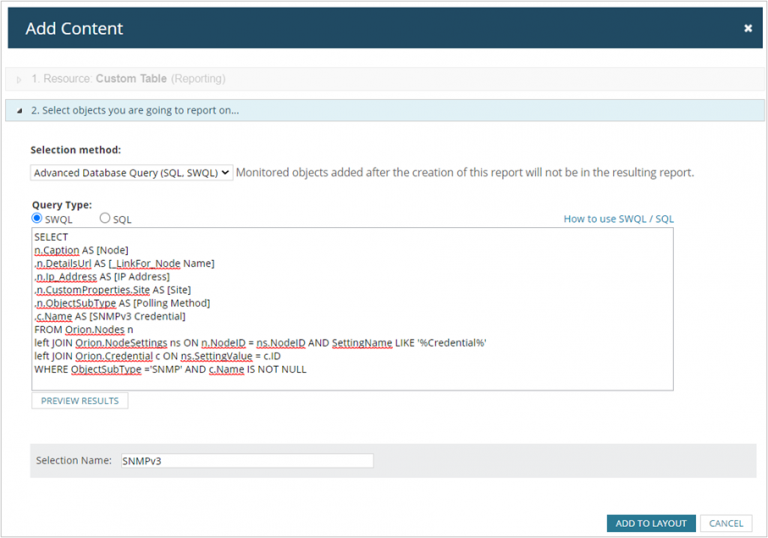Click inside the Selection Name field
This screenshot has height=538, width=768.
click(x=247, y=461)
